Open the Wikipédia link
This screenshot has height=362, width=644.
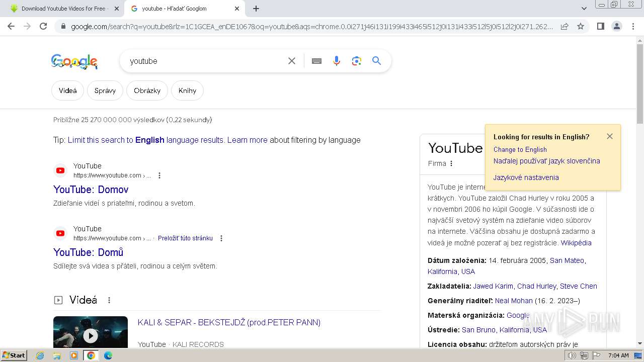coord(576,243)
